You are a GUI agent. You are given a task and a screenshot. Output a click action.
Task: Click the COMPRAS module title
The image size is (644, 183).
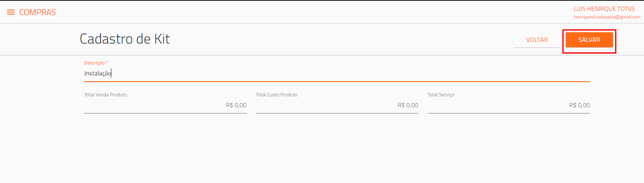pos(37,13)
